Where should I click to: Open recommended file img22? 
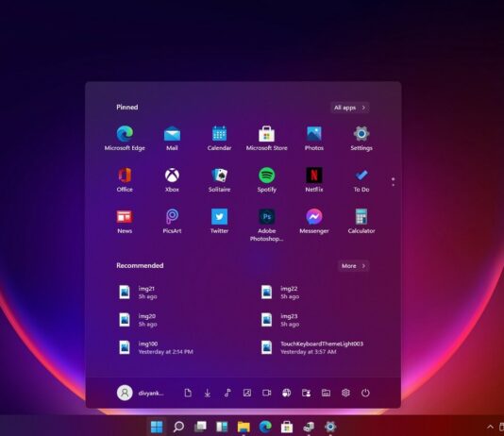pyautogui.click(x=280, y=293)
